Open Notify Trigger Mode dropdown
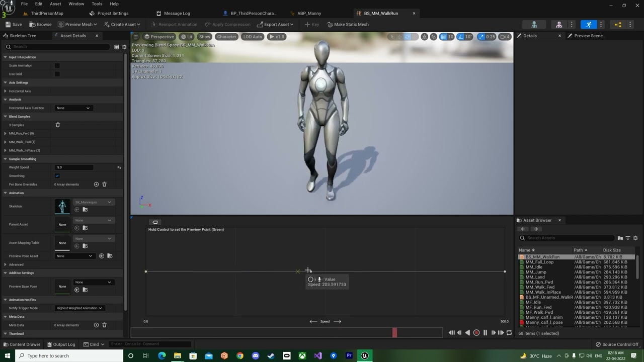 [x=79, y=308]
